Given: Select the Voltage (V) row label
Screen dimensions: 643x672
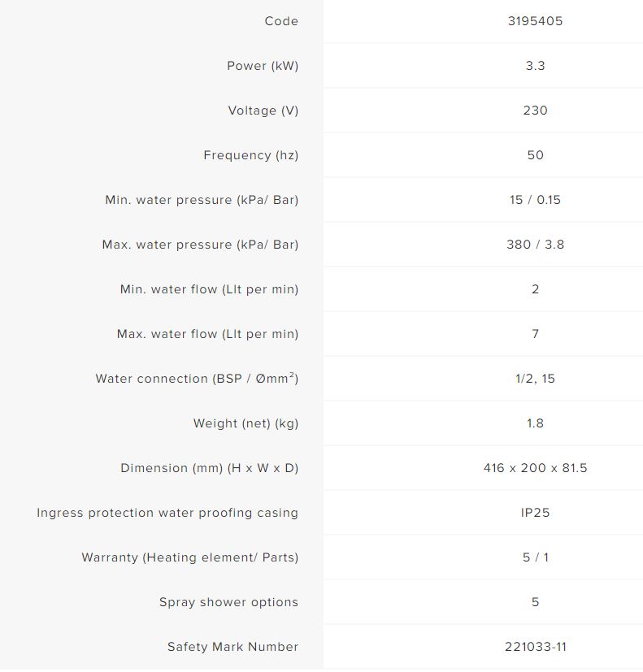Looking at the screenshot, I should pyautogui.click(x=263, y=111).
